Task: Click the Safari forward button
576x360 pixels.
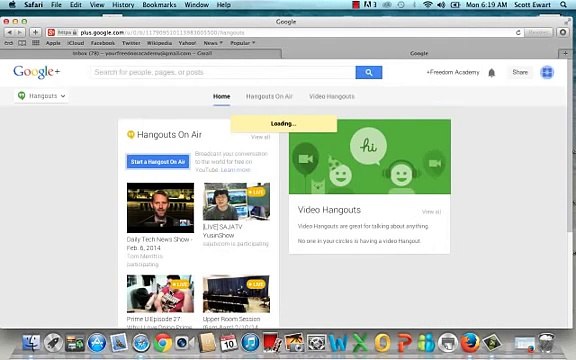Action: 20,32
